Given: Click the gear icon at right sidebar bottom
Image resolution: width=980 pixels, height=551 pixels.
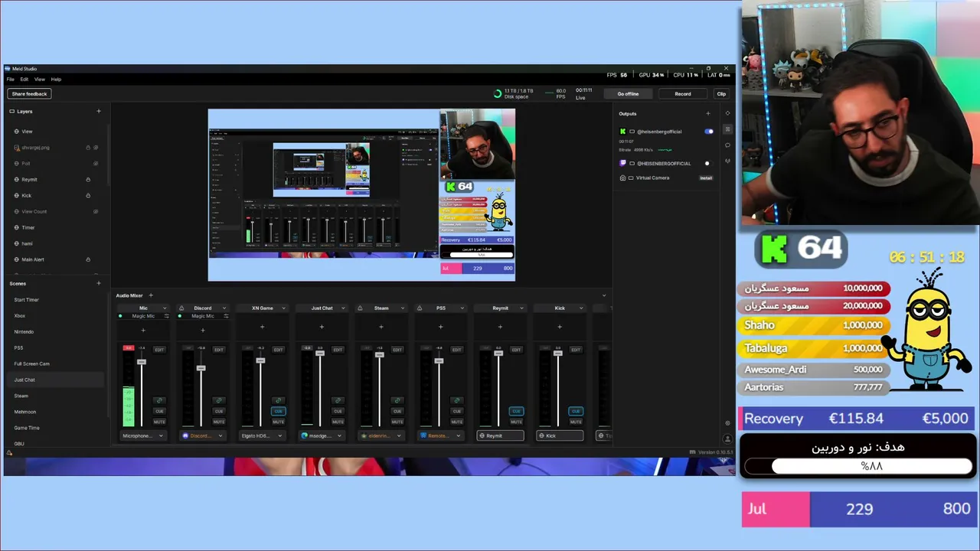Looking at the screenshot, I should coord(727,423).
